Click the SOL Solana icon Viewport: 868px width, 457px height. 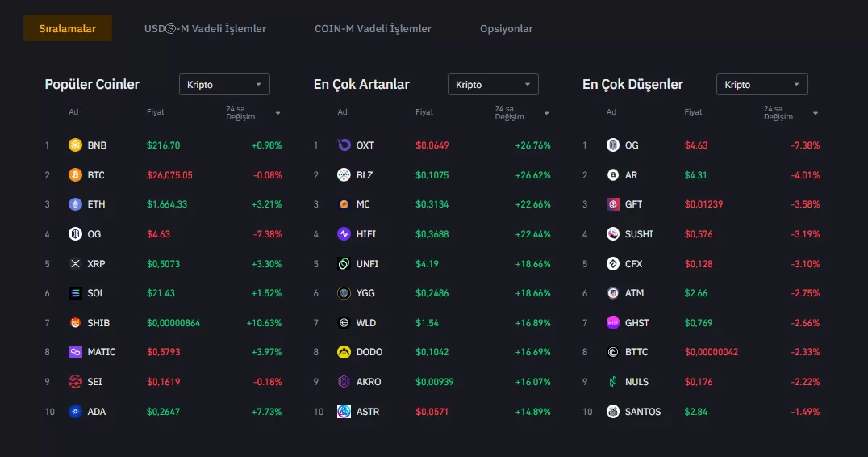[x=75, y=293]
